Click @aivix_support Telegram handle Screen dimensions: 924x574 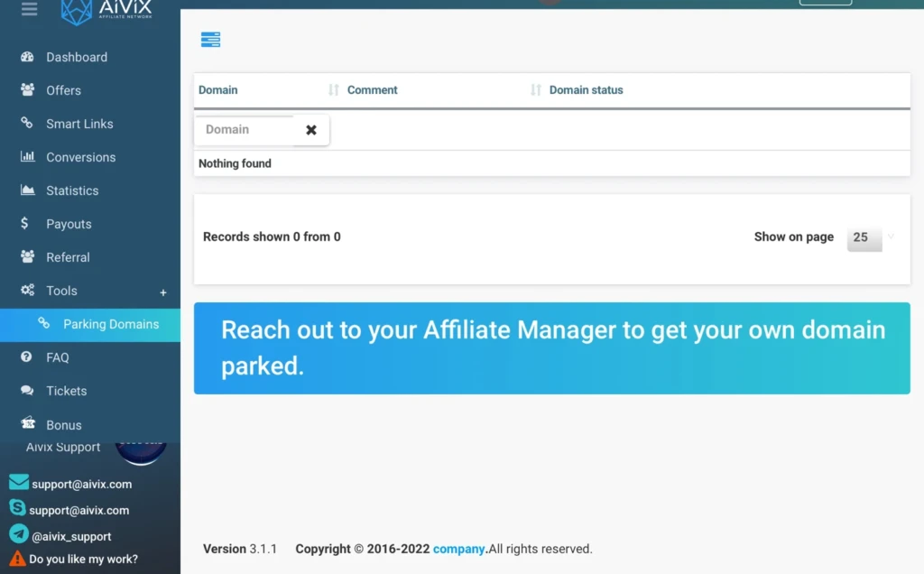[71, 536]
